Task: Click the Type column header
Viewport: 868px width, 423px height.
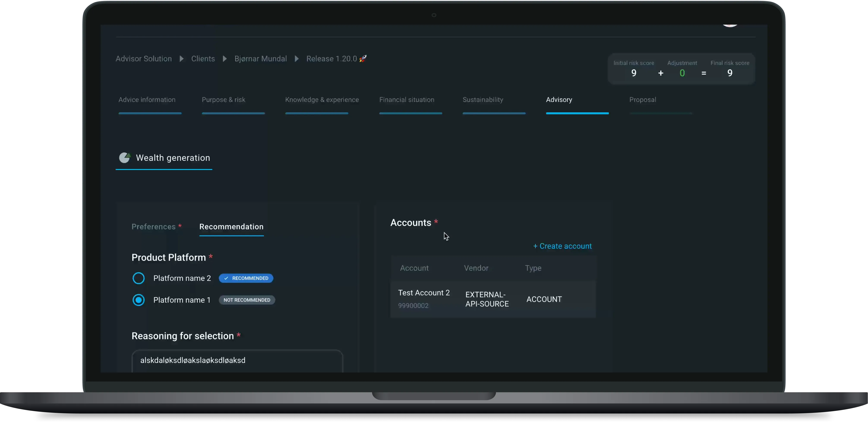Action: tap(533, 268)
